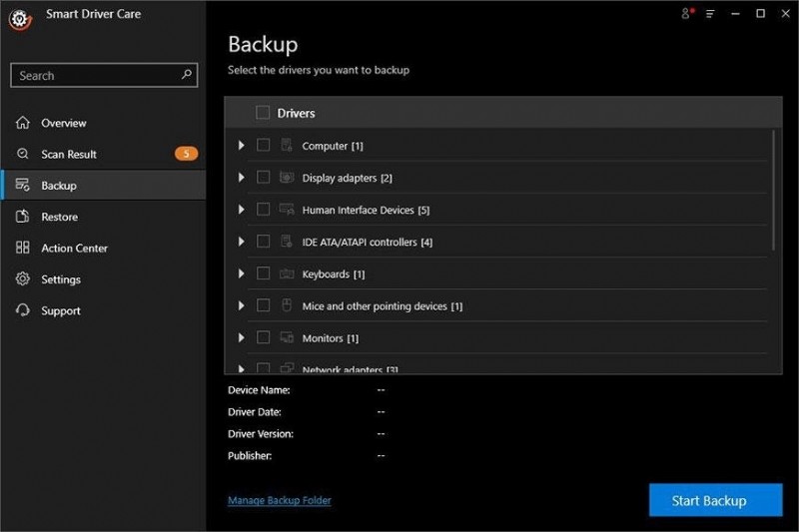This screenshot has height=532, width=799.
Task: Click the search magnifier icon
Action: 187,75
